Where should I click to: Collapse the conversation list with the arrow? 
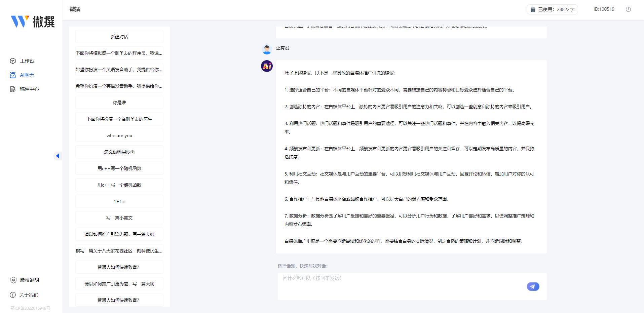pos(58,156)
